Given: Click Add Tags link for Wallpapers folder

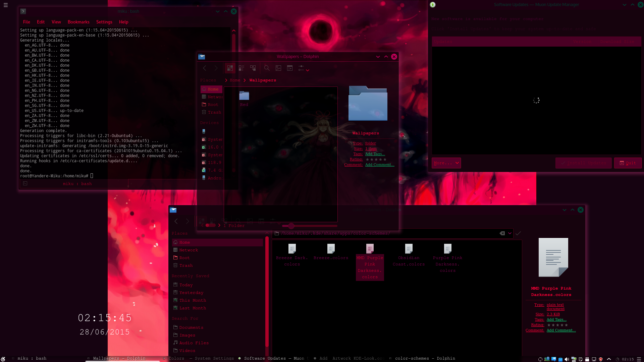Looking at the screenshot, I should click(375, 154).
